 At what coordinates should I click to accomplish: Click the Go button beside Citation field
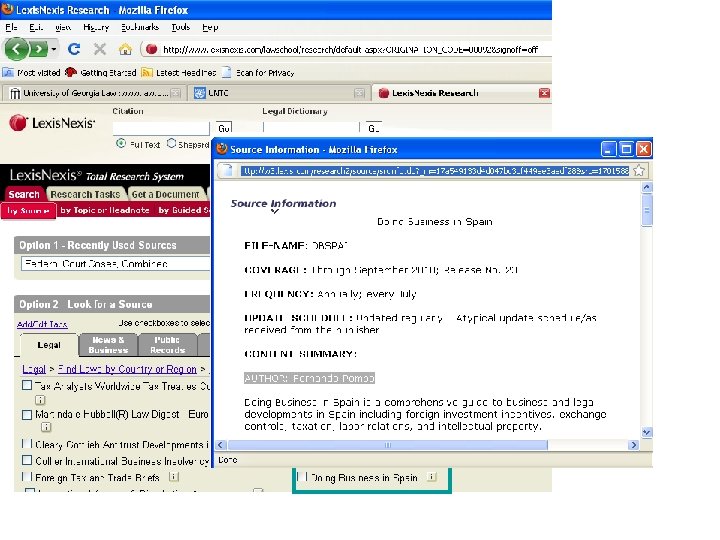[225, 128]
